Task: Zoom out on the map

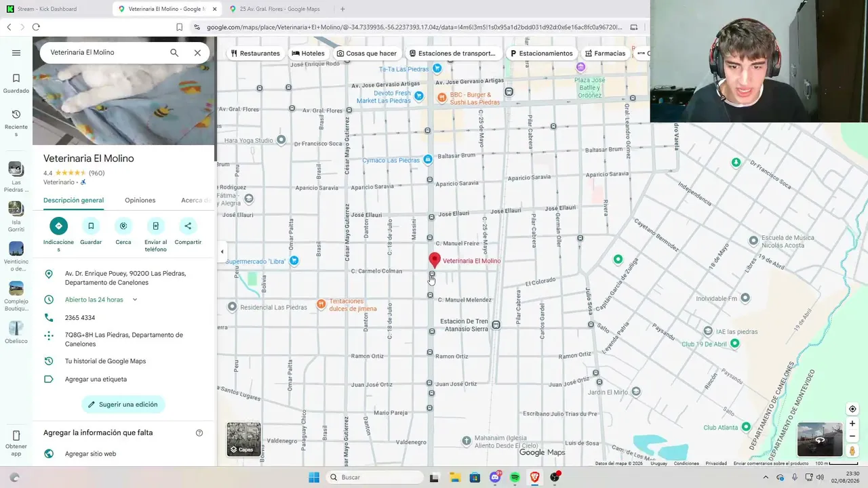Action: coord(852,436)
